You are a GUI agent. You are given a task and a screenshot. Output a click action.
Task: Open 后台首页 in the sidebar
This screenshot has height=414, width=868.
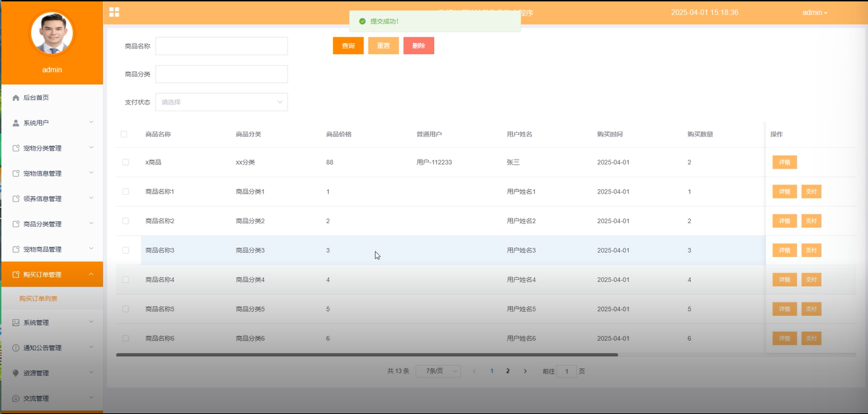coord(52,98)
